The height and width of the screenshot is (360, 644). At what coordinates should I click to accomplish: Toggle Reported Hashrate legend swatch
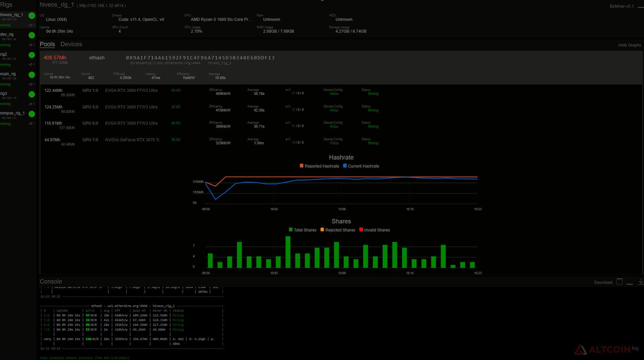click(x=301, y=166)
